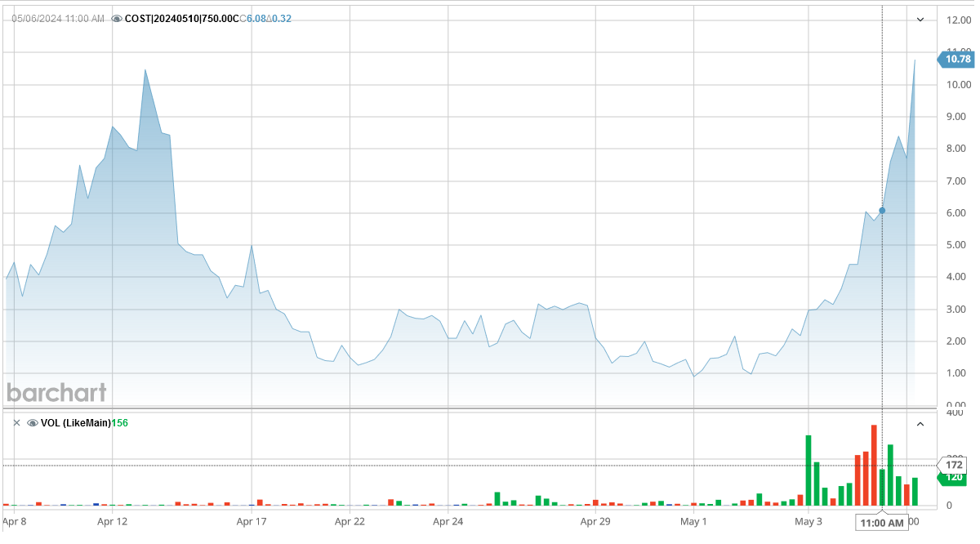
Task: Click the May 1 date axis label
Action: (693, 520)
